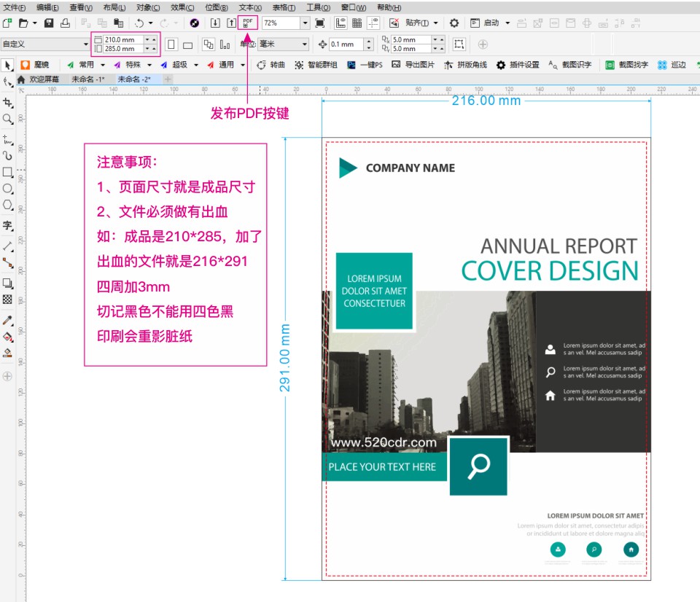Image resolution: width=700 pixels, height=602 pixels.
Task: Toggle portrait page orientation
Action: (171, 44)
